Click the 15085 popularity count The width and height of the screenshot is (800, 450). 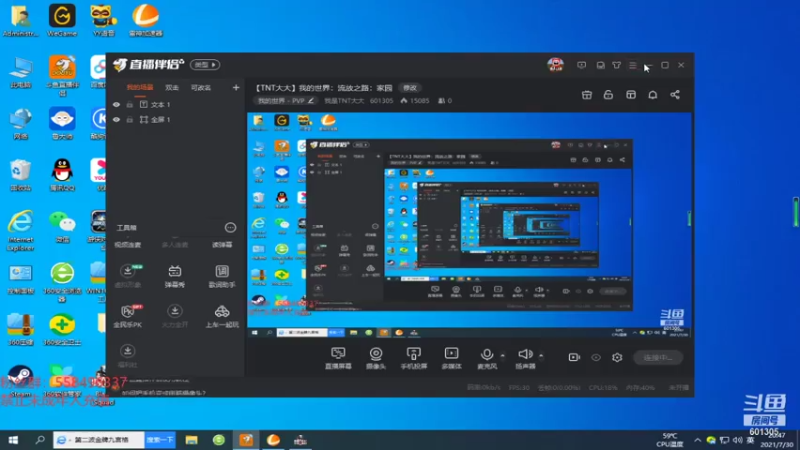click(x=414, y=101)
